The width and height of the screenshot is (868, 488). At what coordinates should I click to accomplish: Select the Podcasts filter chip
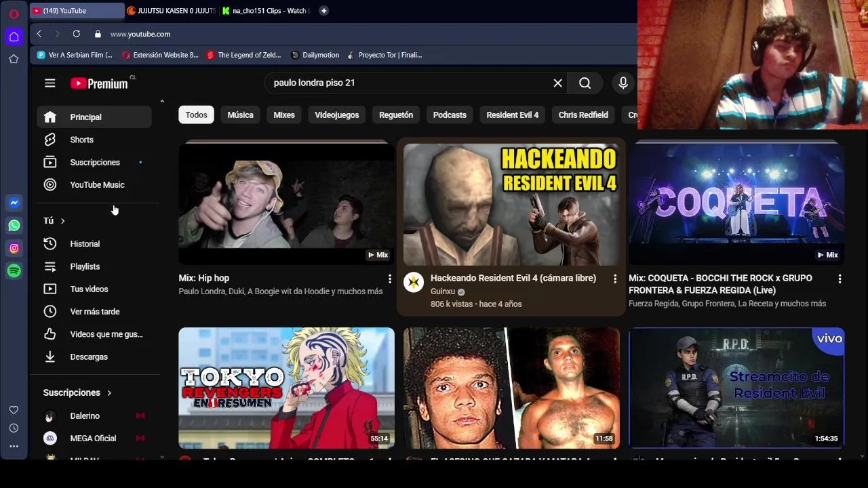450,115
